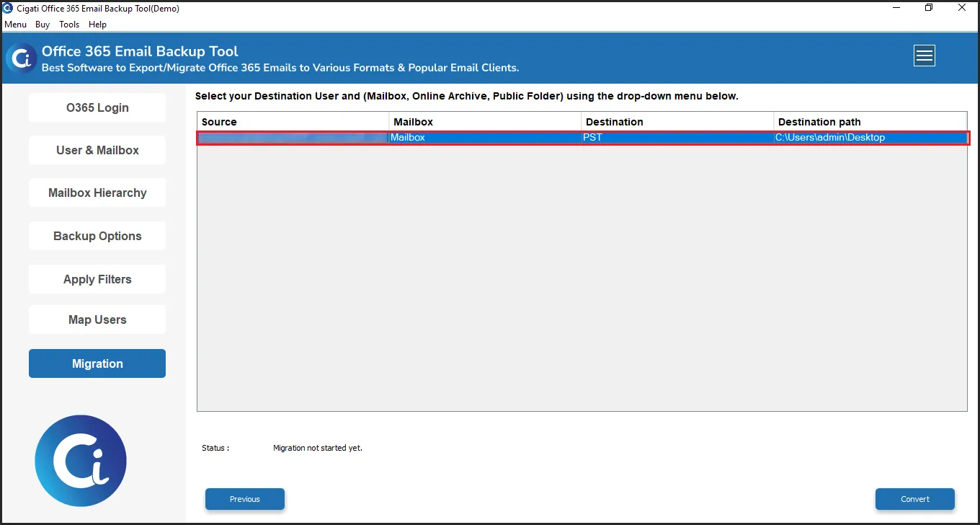Open Backup Options step
980x525 pixels.
(x=97, y=236)
